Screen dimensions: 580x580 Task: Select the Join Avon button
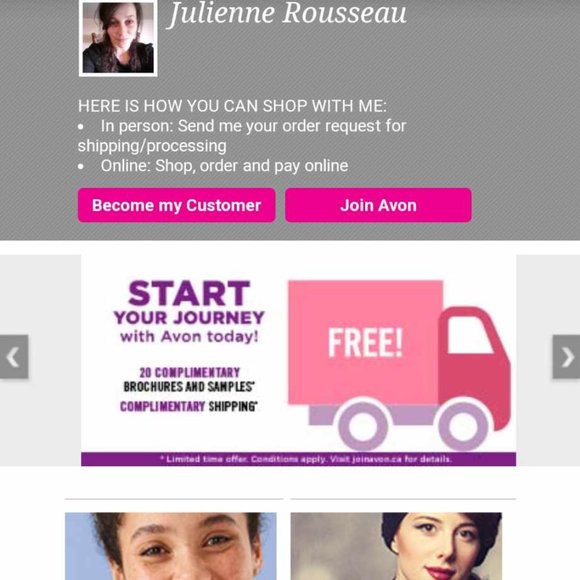click(x=378, y=205)
